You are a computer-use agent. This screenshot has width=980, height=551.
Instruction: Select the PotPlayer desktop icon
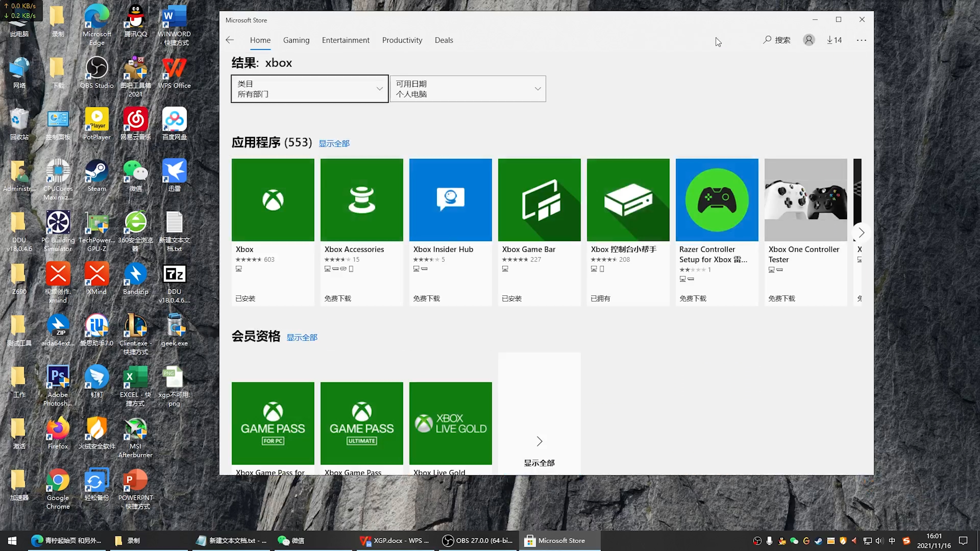point(97,124)
